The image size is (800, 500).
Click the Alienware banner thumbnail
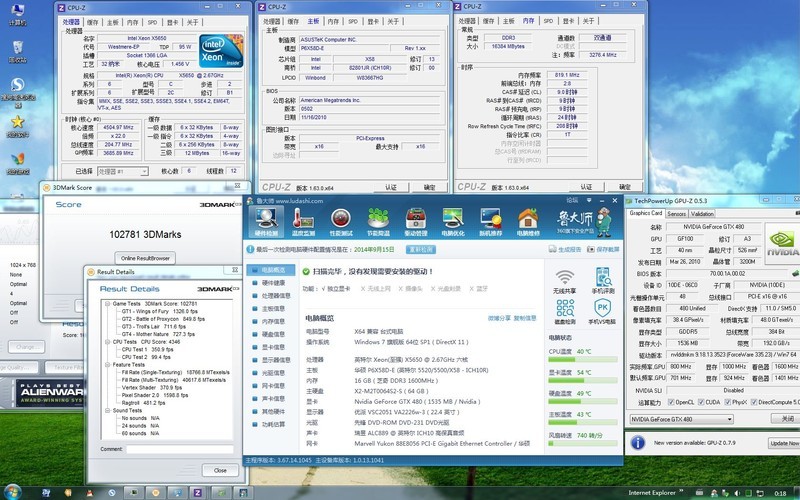tap(50, 393)
